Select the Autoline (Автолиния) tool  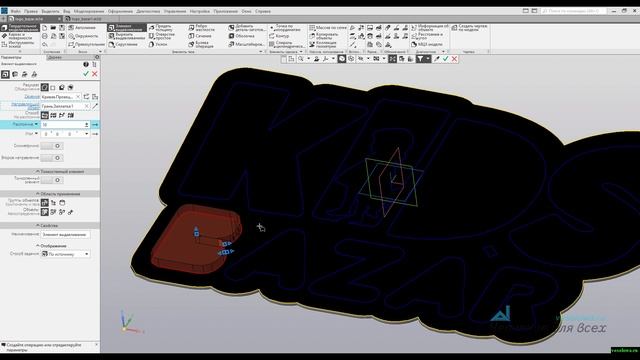82,28
